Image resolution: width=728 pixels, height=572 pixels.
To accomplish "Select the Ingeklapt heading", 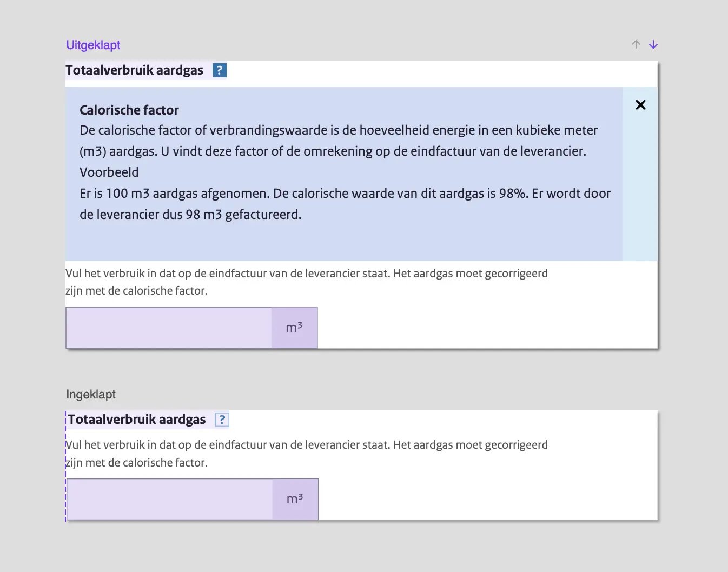I will coord(90,394).
